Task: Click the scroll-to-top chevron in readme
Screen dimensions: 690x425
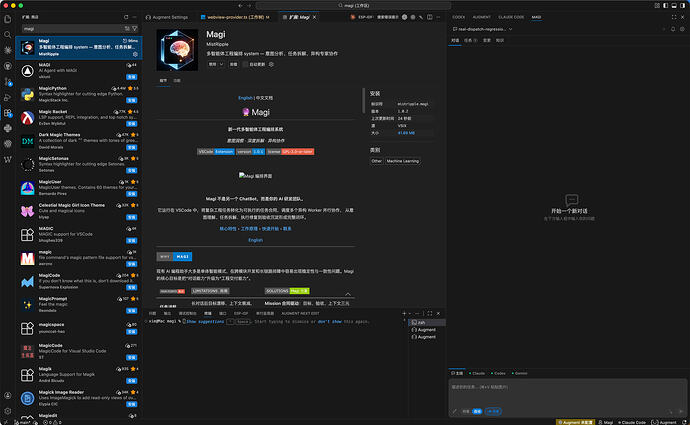Action: pyautogui.click(x=348, y=294)
